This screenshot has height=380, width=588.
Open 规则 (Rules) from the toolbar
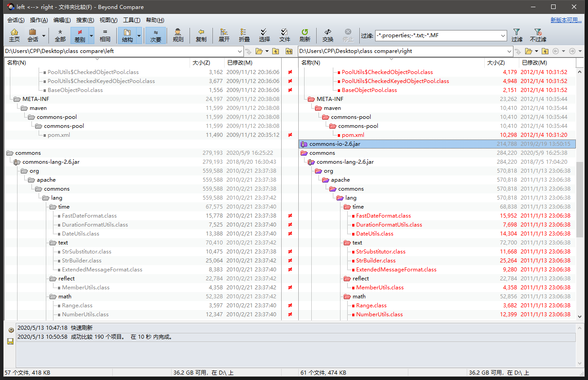point(178,35)
